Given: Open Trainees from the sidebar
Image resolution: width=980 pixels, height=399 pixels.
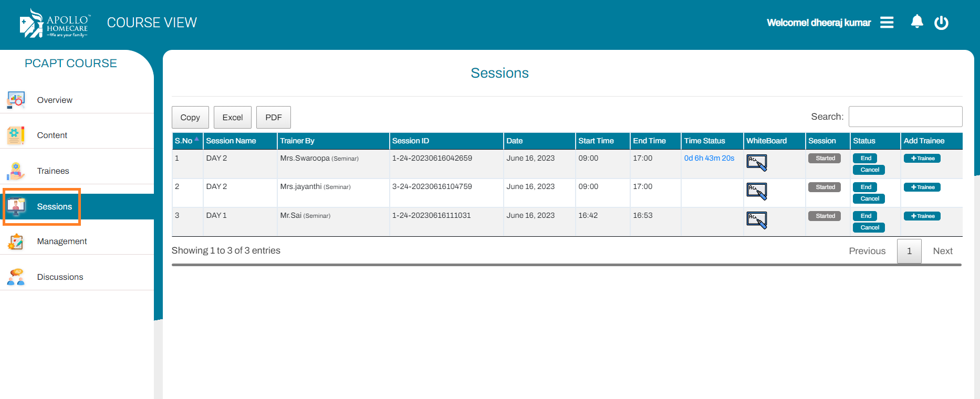Looking at the screenshot, I should pyautogui.click(x=53, y=171).
